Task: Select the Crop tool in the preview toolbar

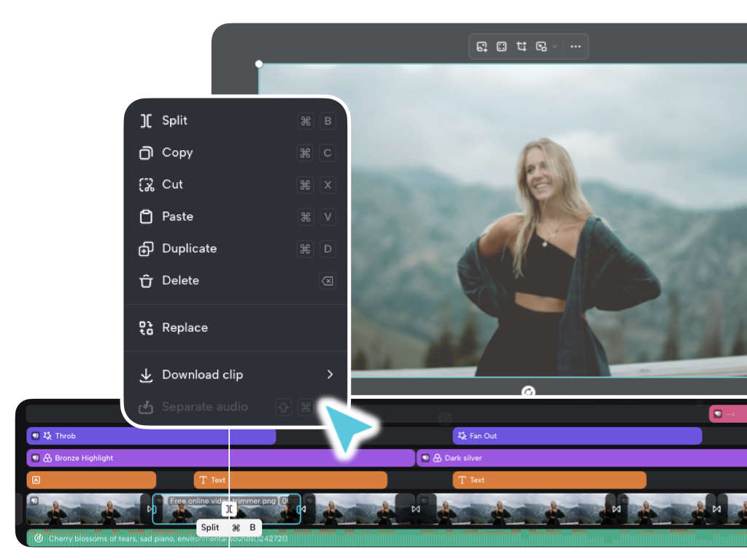Action: tap(521, 47)
